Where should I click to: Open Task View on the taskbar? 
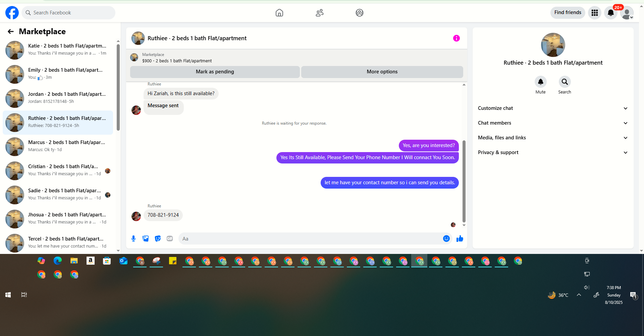tap(24, 295)
